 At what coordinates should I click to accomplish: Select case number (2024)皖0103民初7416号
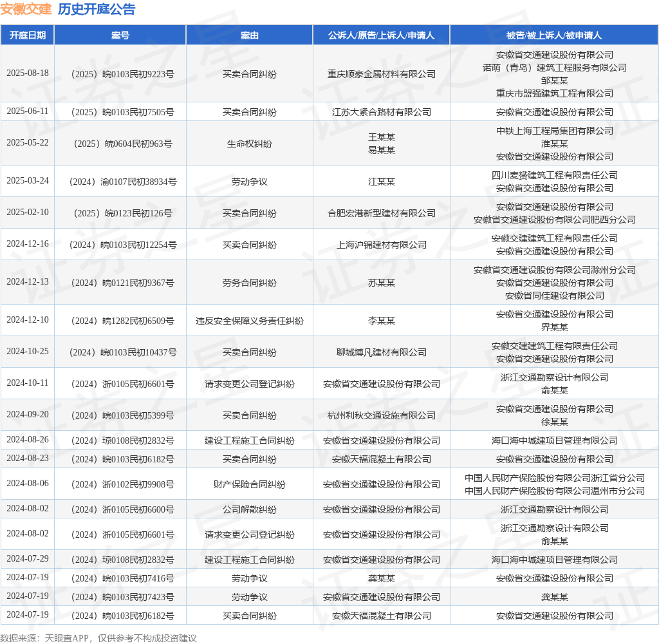coord(120,578)
